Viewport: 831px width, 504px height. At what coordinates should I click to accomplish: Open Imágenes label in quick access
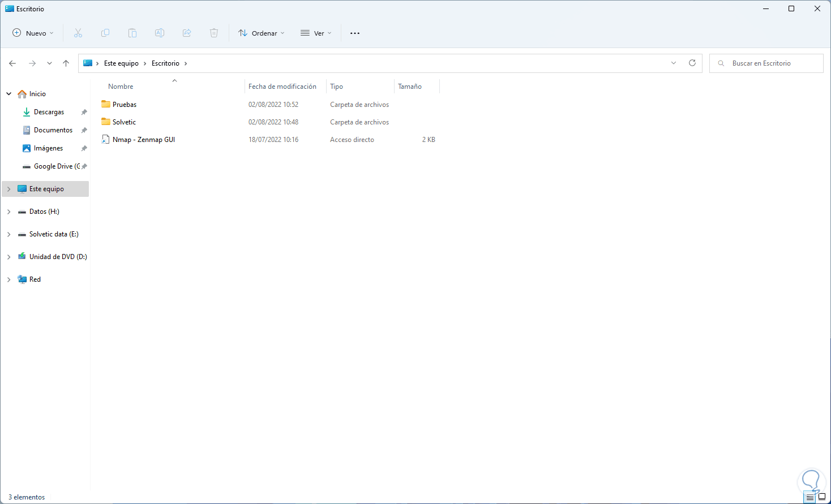pyautogui.click(x=48, y=148)
